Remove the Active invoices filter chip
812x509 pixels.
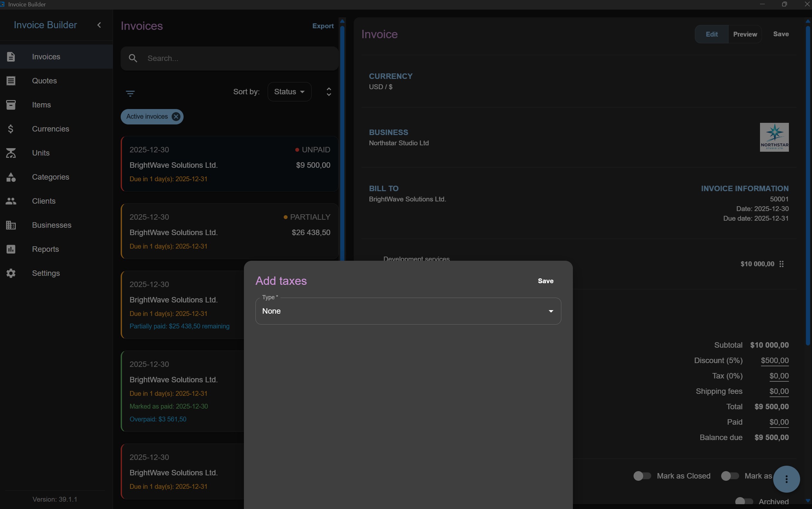[176, 116]
